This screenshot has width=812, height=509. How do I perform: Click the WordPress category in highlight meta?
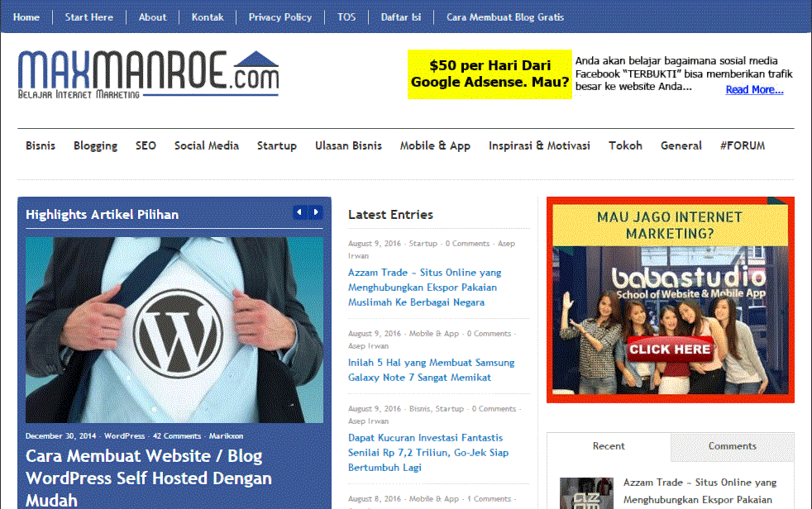(124, 436)
